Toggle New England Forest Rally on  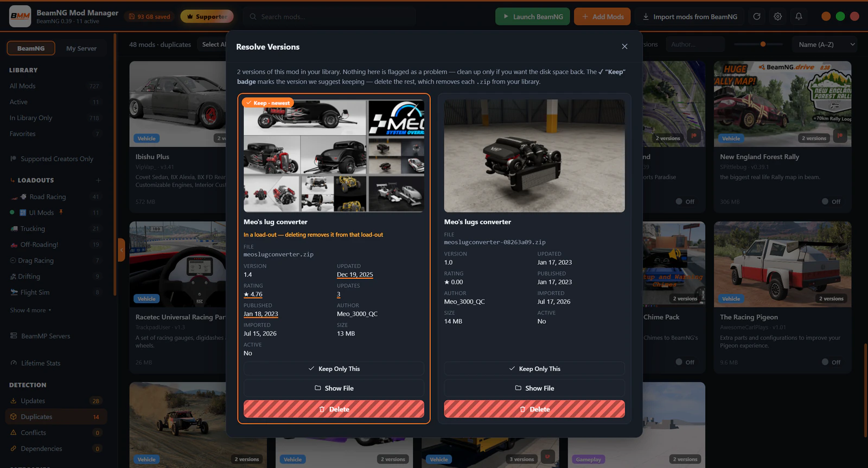coord(831,202)
